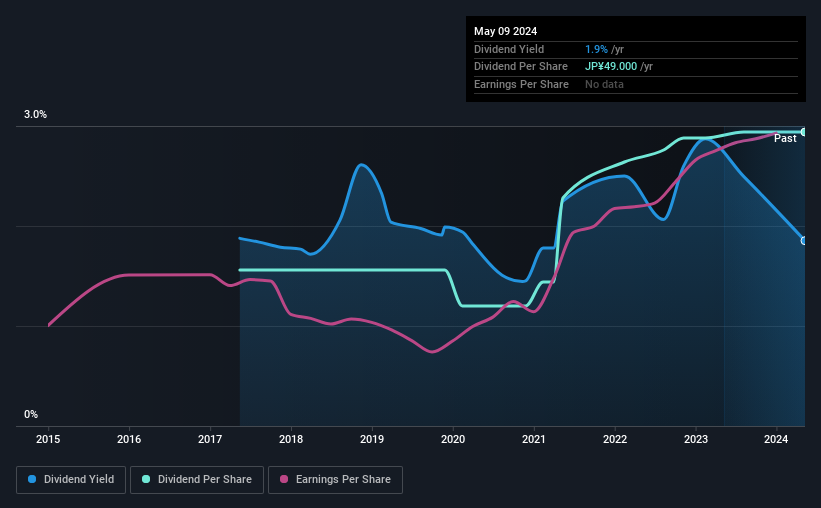The width and height of the screenshot is (821, 508).
Task: Toggle the Dividend Per Share legend button
Action: click(x=197, y=480)
